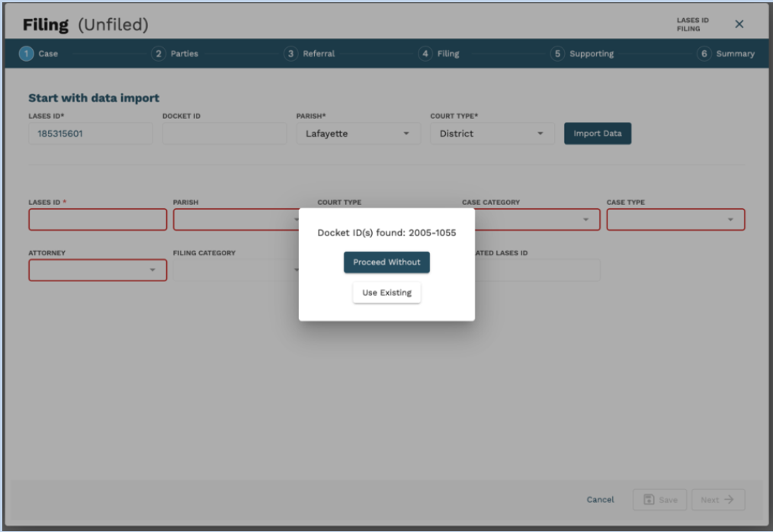Open the Attorney dropdown
Screen dimensions: 773x532
[152, 270]
